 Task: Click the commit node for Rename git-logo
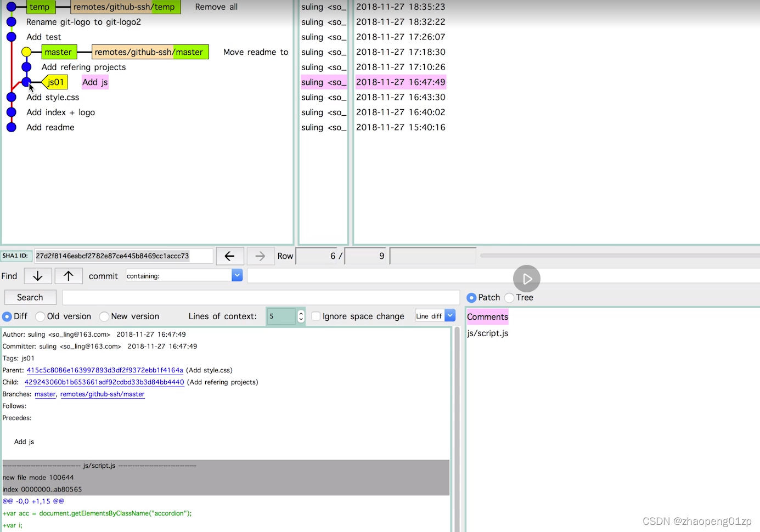tap(11, 22)
